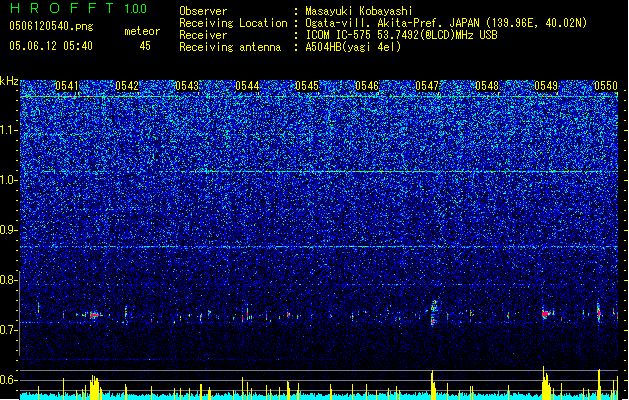Click the 0.6 kHz axis label
The width and height of the screenshot is (629, 400).
9,380
